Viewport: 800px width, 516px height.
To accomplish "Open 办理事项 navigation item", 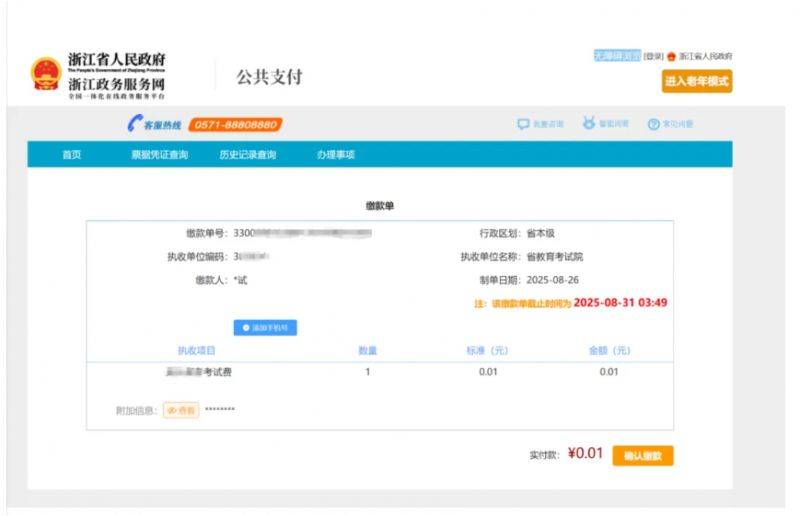I will (335, 155).
